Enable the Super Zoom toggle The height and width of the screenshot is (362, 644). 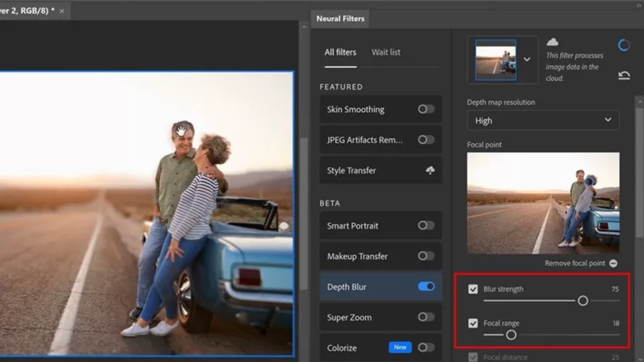pyautogui.click(x=426, y=317)
